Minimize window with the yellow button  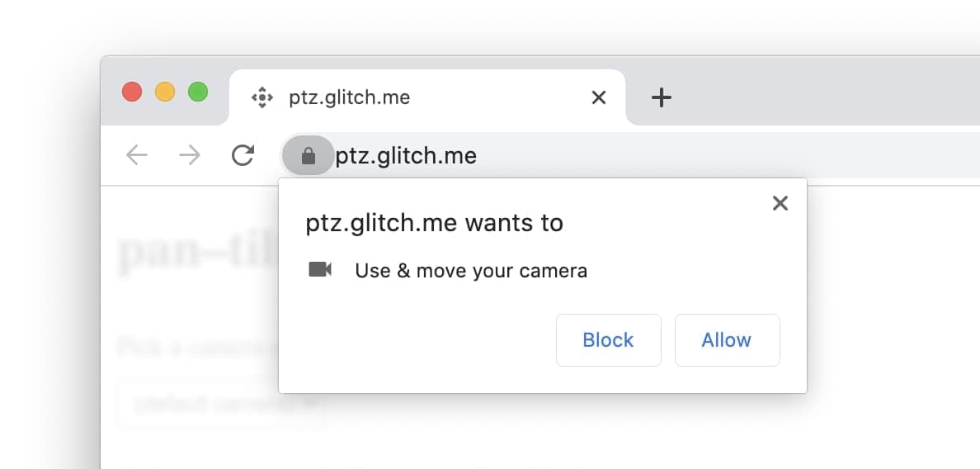point(165,92)
